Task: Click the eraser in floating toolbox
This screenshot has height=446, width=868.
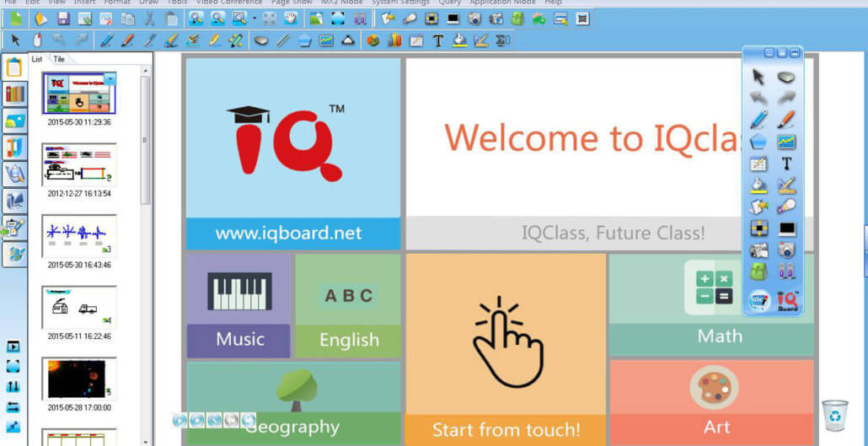Action: (786, 77)
